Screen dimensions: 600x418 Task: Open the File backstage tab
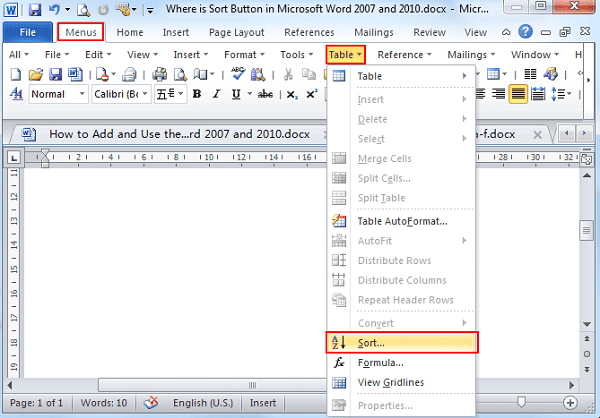pyautogui.click(x=28, y=32)
